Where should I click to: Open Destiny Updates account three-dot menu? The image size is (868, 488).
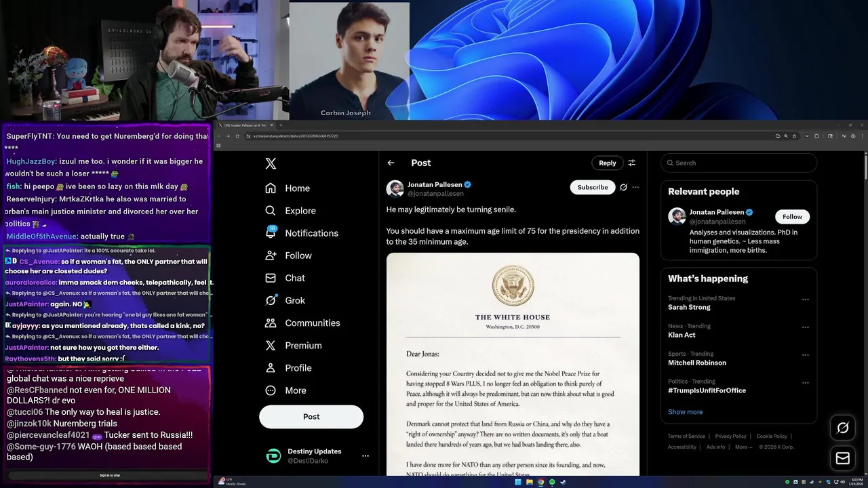365,456
